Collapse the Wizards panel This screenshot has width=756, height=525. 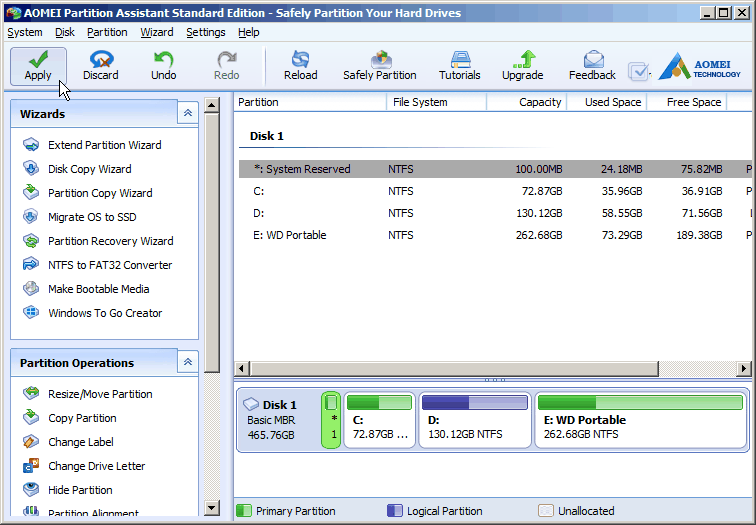tap(188, 113)
